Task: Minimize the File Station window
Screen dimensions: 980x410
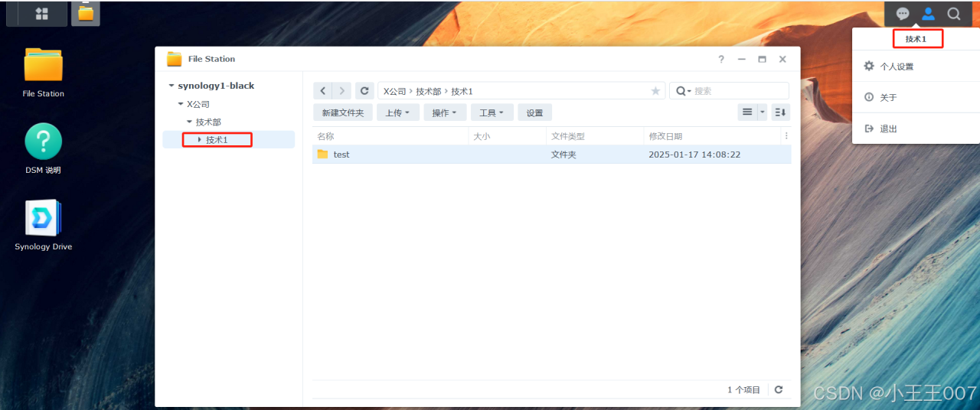Action: point(741,59)
